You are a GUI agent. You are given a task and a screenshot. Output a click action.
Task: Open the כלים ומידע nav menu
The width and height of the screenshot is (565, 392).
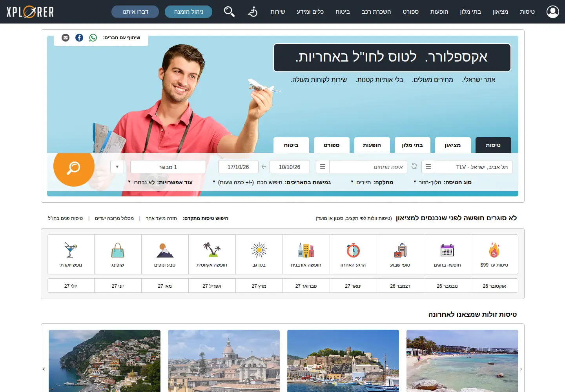click(310, 12)
